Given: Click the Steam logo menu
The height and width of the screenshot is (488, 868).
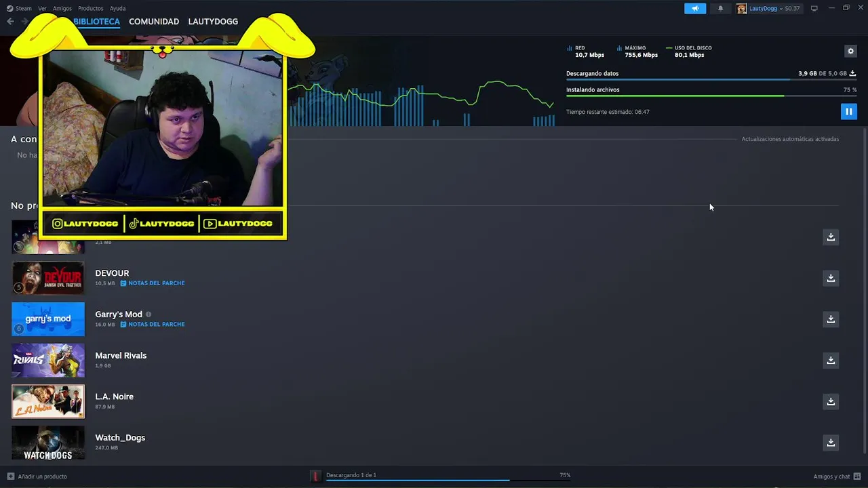Looking at the screenshot, I should click(x=19, y=8).
